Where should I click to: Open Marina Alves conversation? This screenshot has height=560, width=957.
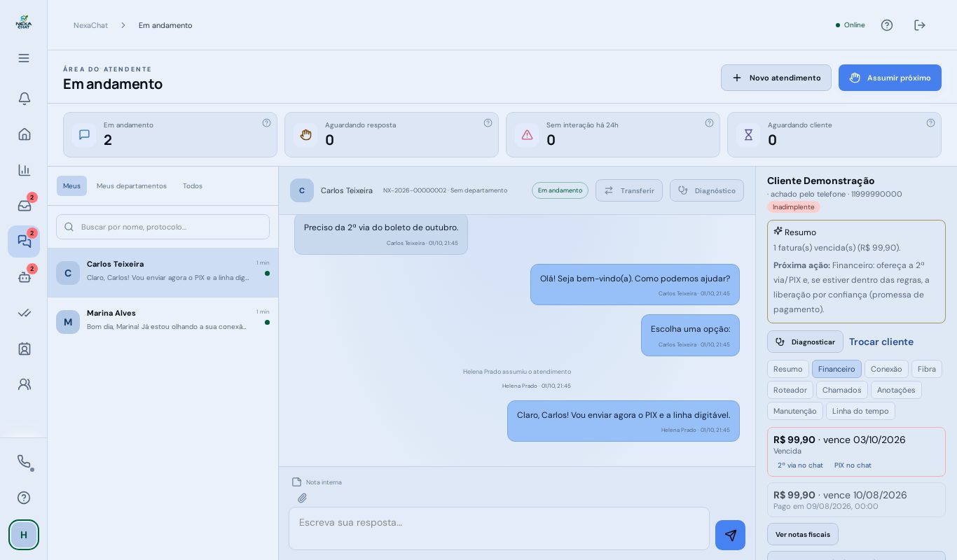[163, 322]
